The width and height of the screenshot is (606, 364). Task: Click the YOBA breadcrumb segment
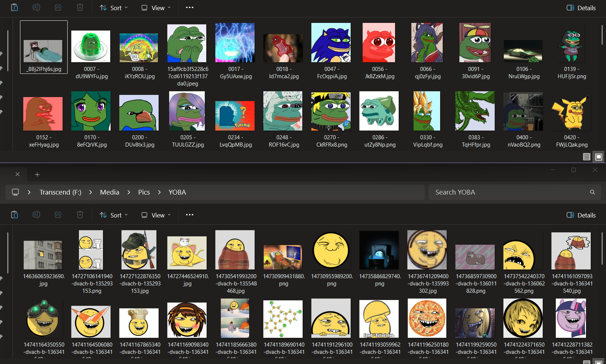click(177, 192)
